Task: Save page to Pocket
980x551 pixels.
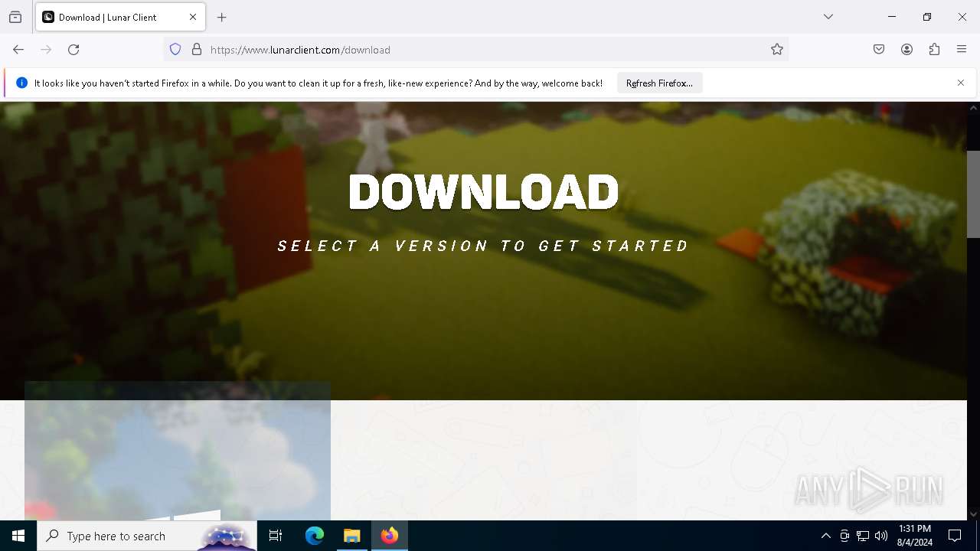Action: [879, 50]
